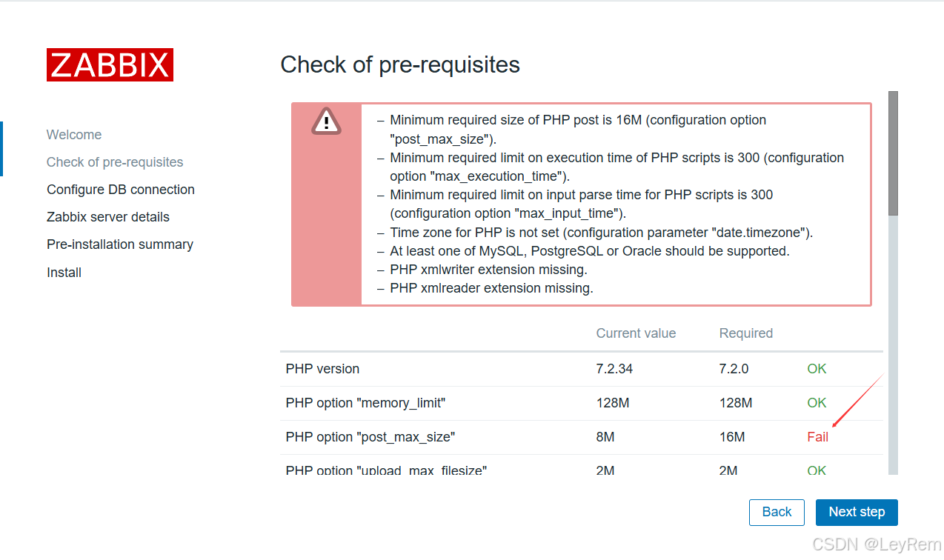Screen dimensions: 944x560
Task: Go to Zabbix server details step
Action: click(x=108, y=217)
